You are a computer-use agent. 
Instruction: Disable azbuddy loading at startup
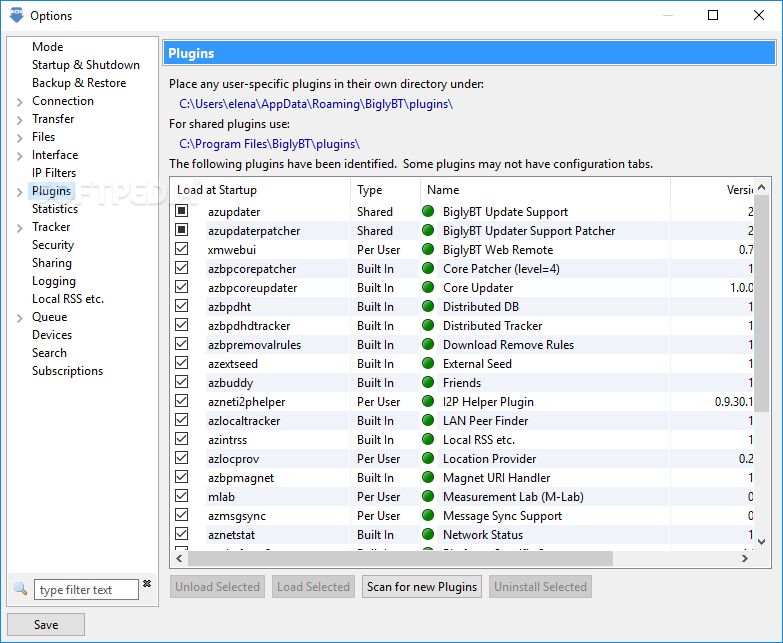(x=182, y=381)
